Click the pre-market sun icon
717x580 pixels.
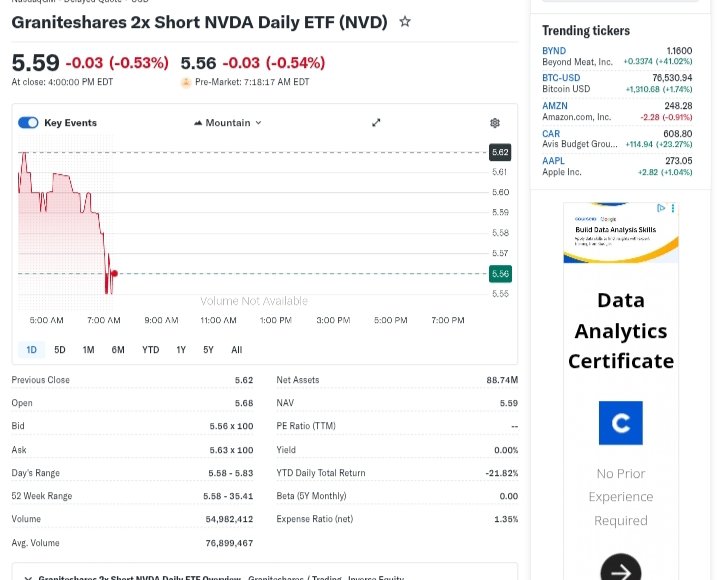(x=186, y=82)
